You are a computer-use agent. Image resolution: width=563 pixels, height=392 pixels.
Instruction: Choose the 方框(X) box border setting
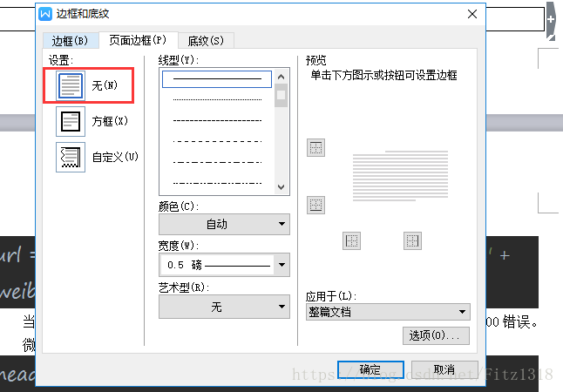(71, 121)
